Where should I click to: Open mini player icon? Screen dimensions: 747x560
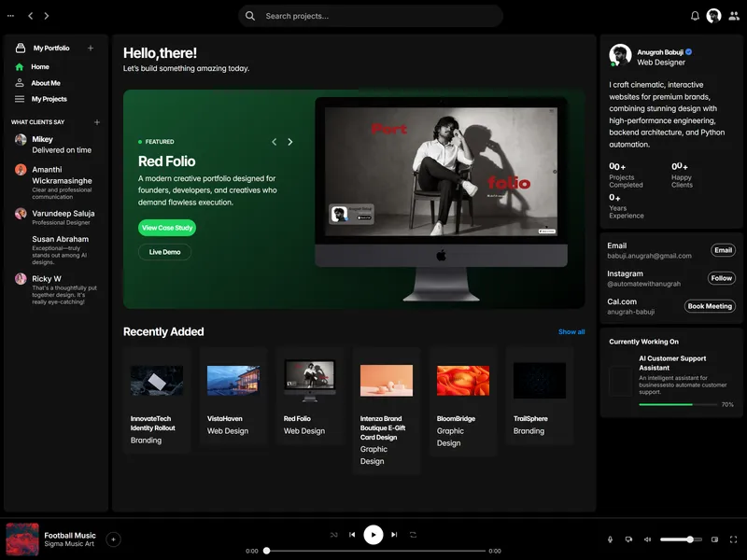click(x=714, y=539)
